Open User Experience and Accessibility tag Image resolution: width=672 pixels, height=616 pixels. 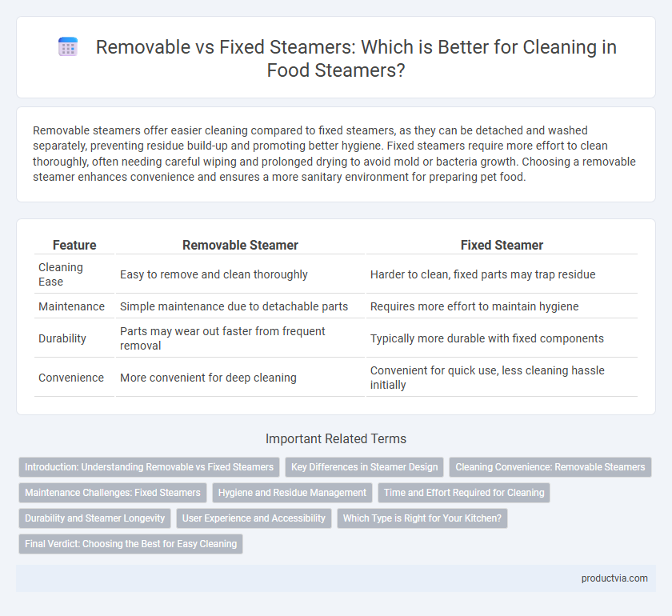click(254, 518)
